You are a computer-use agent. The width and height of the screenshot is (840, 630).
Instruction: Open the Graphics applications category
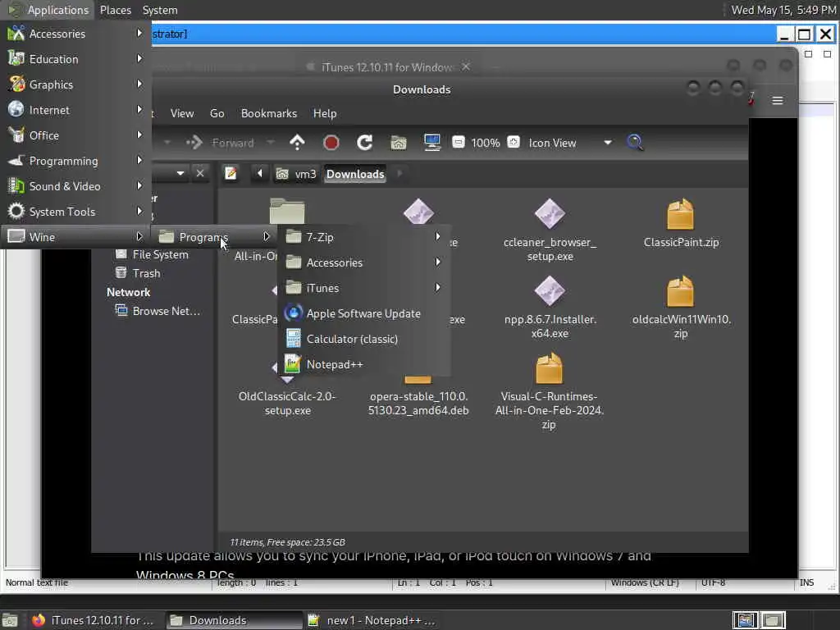coord(75,84)
